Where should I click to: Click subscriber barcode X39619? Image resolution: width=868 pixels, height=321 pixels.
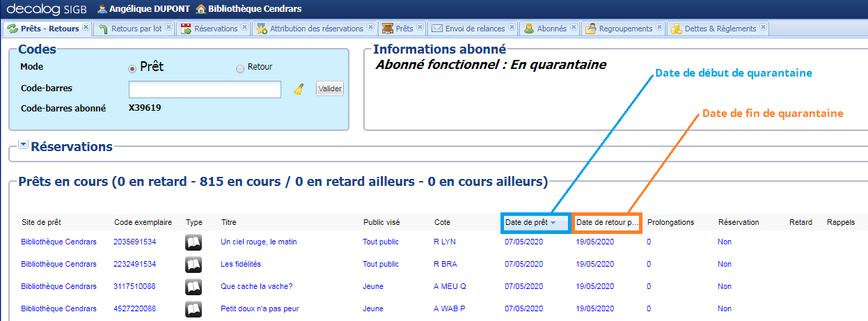coord(145,108)
